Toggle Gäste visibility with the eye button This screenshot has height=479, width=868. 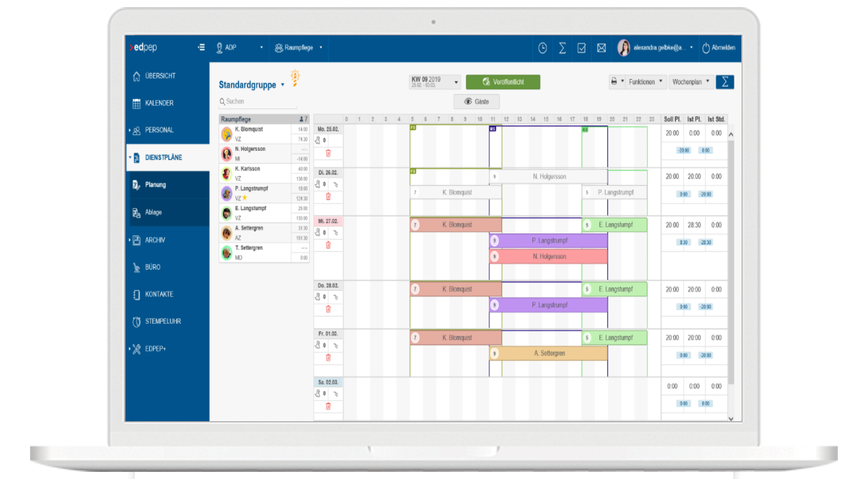(476, 102)
